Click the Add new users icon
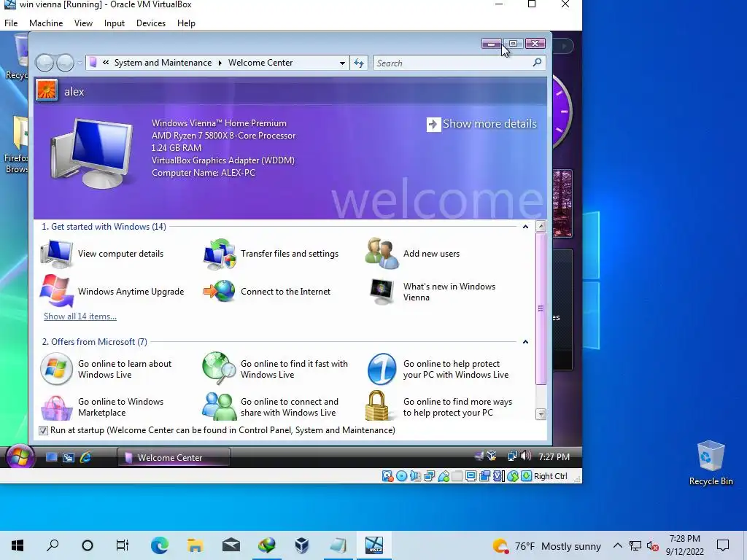Viewport: 747px width, 560px height. (x=382, y=253)
